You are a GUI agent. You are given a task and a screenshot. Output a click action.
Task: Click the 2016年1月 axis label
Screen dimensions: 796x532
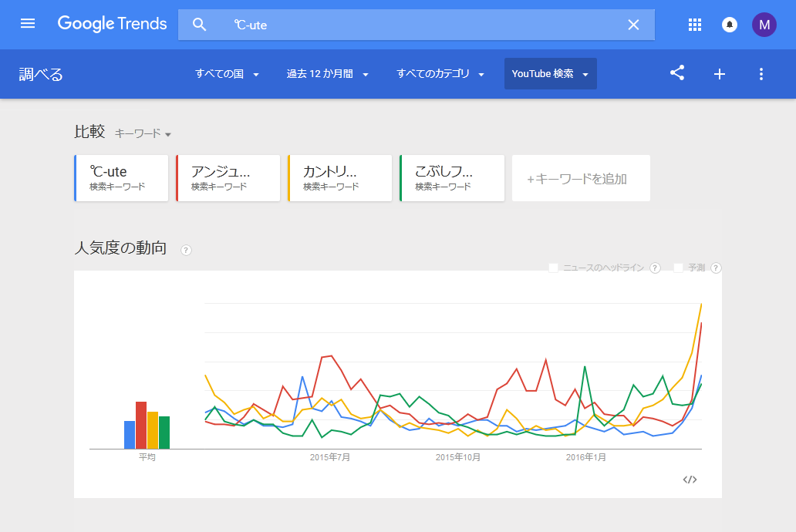tap(586, 457)
